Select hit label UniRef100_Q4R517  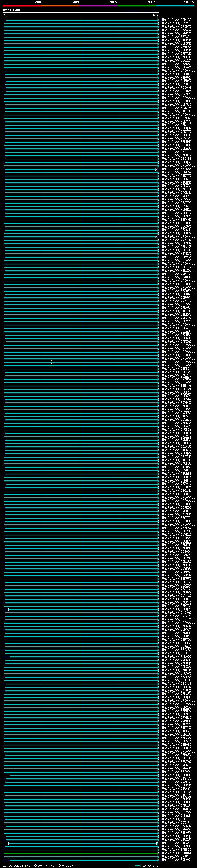(x=176, y=416)
